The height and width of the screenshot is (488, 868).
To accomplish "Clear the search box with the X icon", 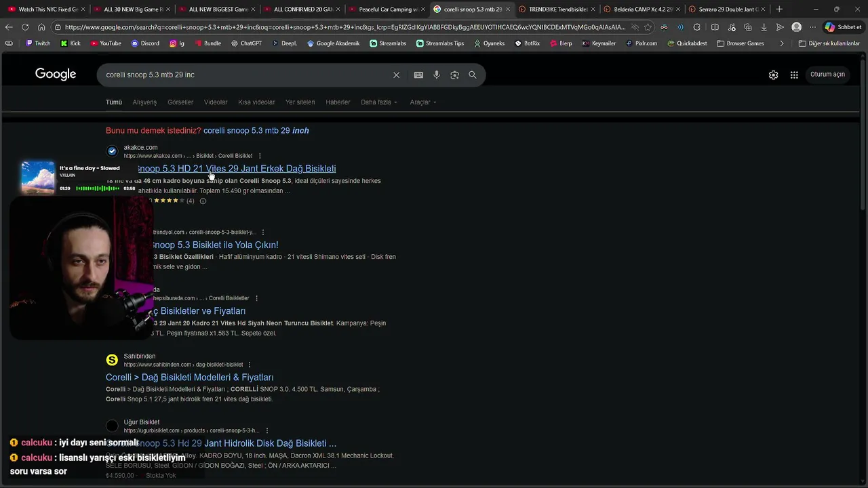I will click(397, 75).
